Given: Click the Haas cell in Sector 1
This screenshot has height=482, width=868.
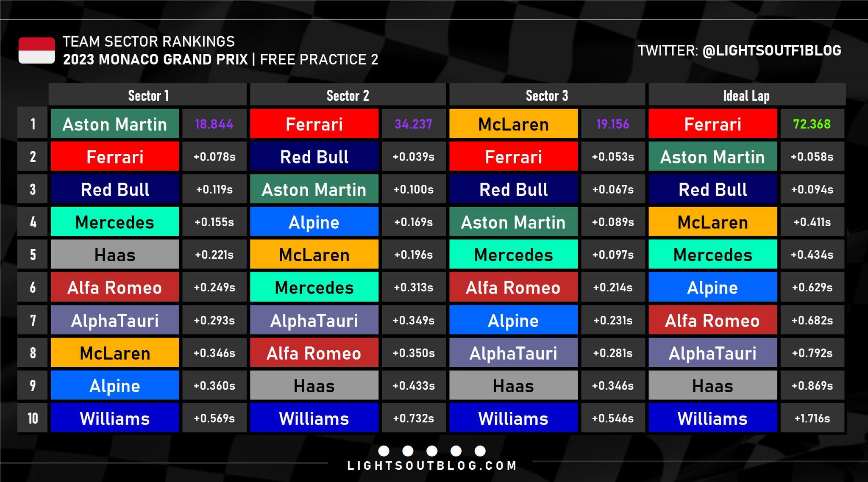Looking at the screenshot, I should [115, 255].
